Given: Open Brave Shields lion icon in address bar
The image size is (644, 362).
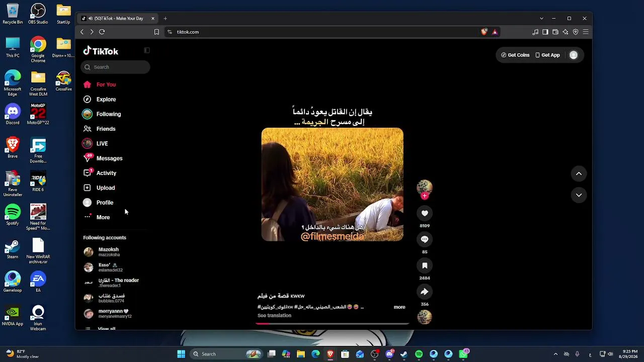Looking at the screenshot, I should pyautogui.click(x=485, y=32).
